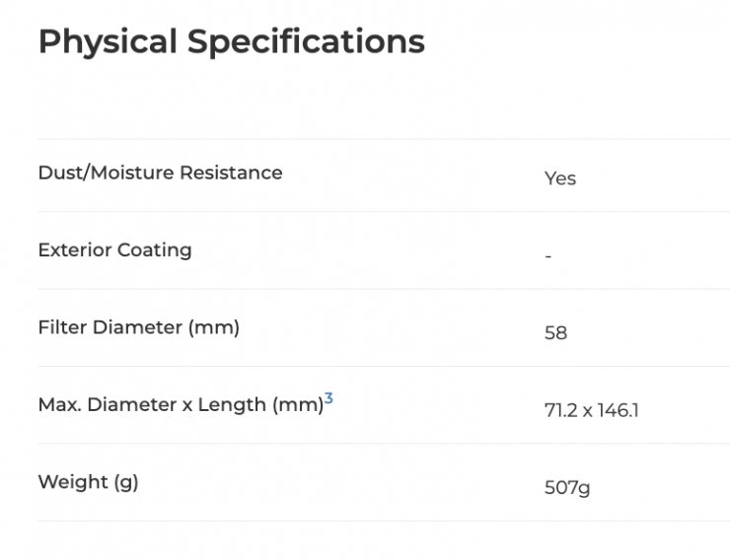Click the (g) unit in the Weight label
Viewport: 730px width, 560px height.
(x=125, y=482)
